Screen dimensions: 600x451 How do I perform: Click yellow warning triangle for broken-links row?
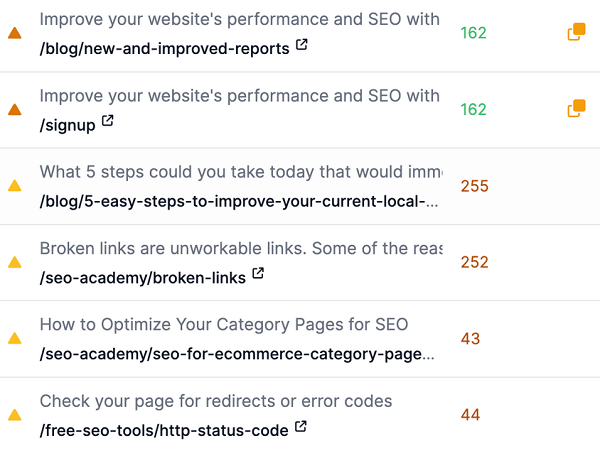(15, 262)
